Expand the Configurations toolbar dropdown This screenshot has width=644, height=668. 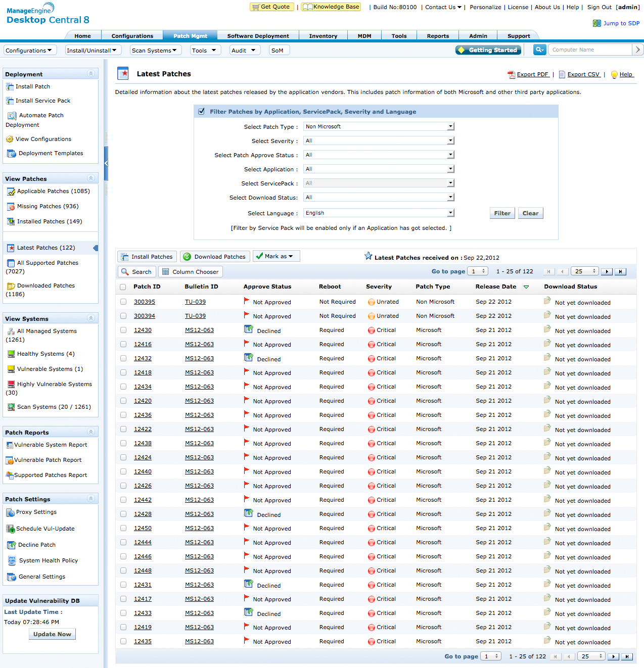(30, 50)
